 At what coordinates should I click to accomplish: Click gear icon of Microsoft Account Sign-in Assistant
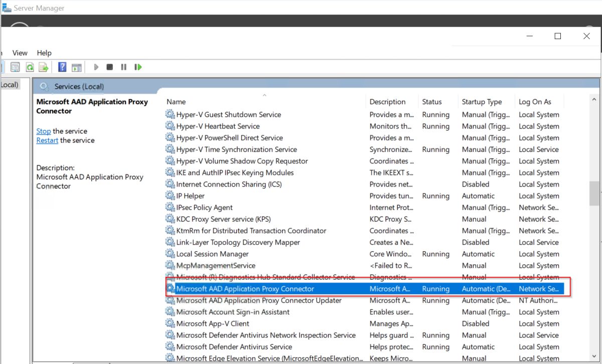pyautogui.click(x=170, y=312)
